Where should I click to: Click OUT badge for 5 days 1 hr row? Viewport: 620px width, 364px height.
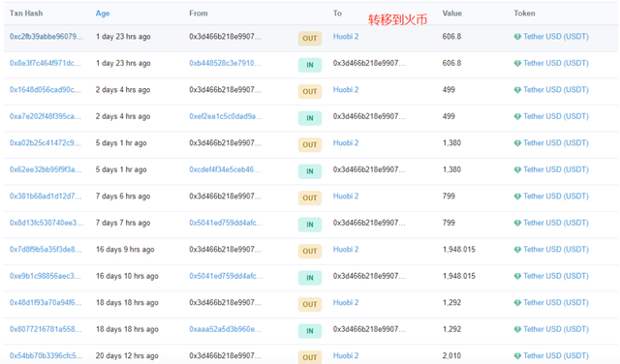pyautogui.click(x=310, y=144)
